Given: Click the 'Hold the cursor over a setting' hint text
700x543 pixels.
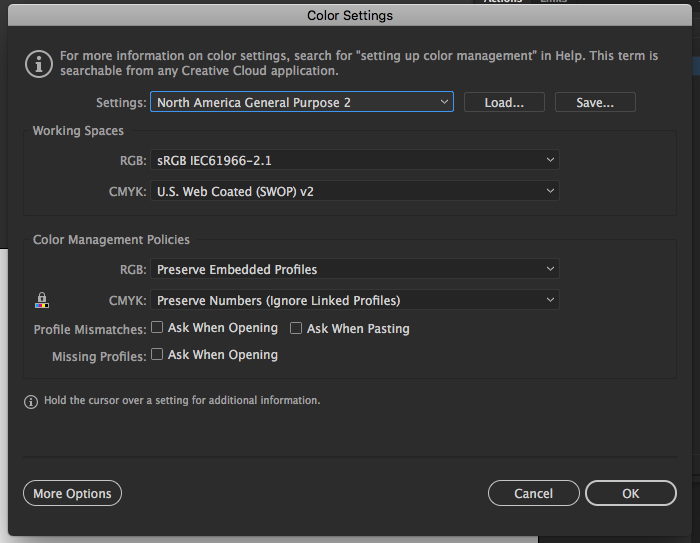Looking at the screenshot, I should click(182, 400).
